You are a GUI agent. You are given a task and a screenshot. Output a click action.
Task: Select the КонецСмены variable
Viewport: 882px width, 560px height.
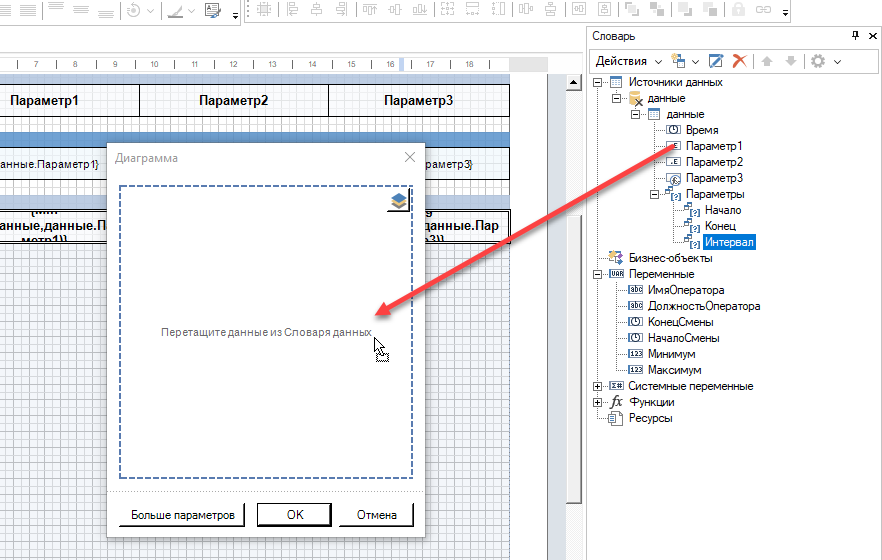coord(680,322)
